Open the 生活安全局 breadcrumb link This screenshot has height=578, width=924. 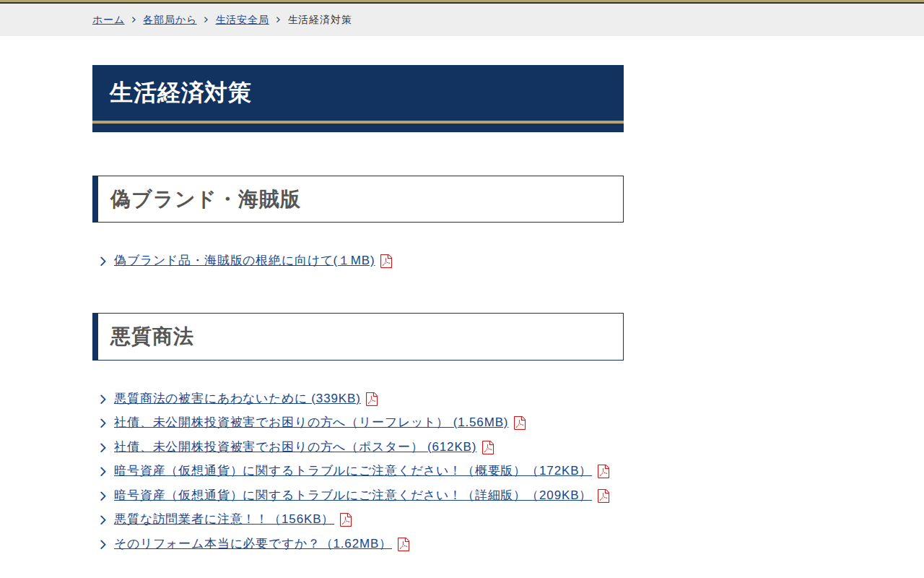pos(243,20)
